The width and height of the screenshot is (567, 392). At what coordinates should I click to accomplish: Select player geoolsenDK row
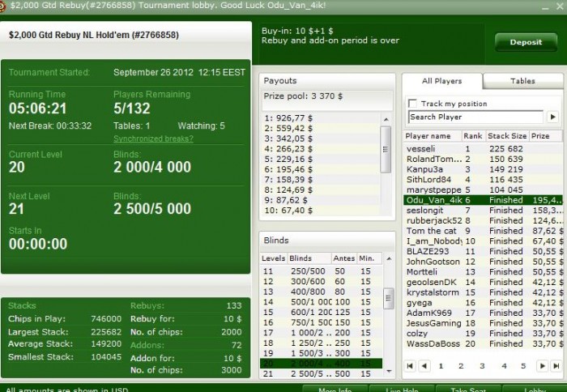[483, 282]
